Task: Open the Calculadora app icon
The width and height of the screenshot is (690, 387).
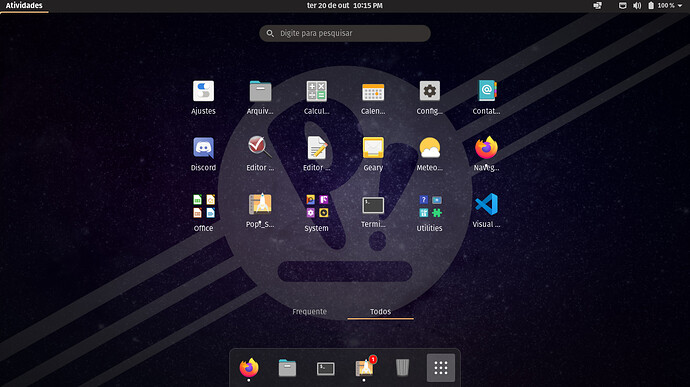Action: tap(316, 92)
